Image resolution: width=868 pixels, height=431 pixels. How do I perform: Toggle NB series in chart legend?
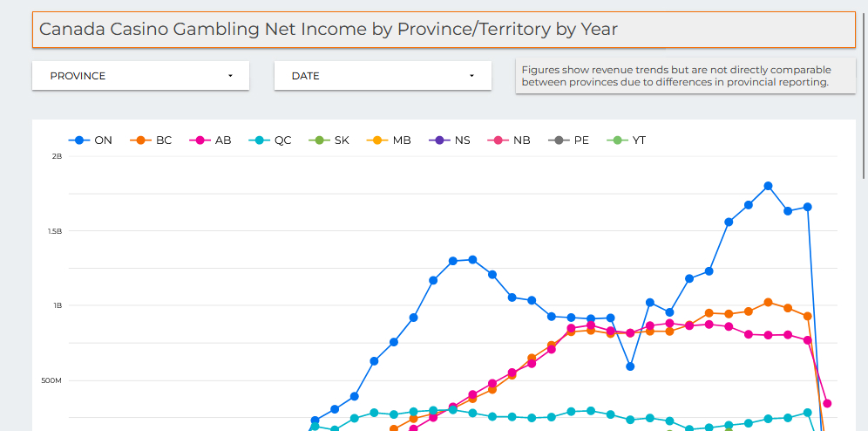[509, 140]
